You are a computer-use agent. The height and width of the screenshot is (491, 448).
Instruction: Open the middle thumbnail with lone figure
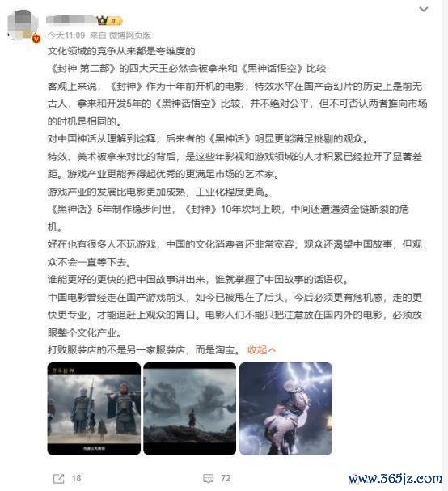pyautogui.click(x=190, y=408)
